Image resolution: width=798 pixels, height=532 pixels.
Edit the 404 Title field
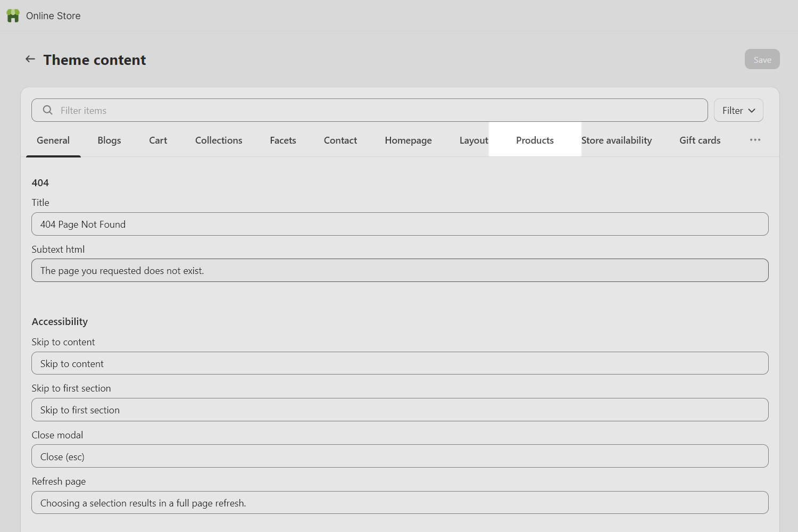(400, 224)
